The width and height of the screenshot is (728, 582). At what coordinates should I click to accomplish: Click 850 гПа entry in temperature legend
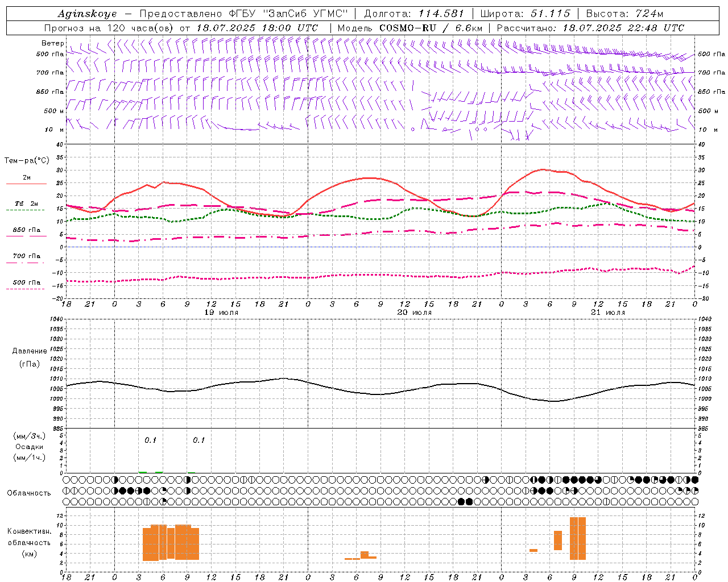pyautogui.click(x=26, y=230)
